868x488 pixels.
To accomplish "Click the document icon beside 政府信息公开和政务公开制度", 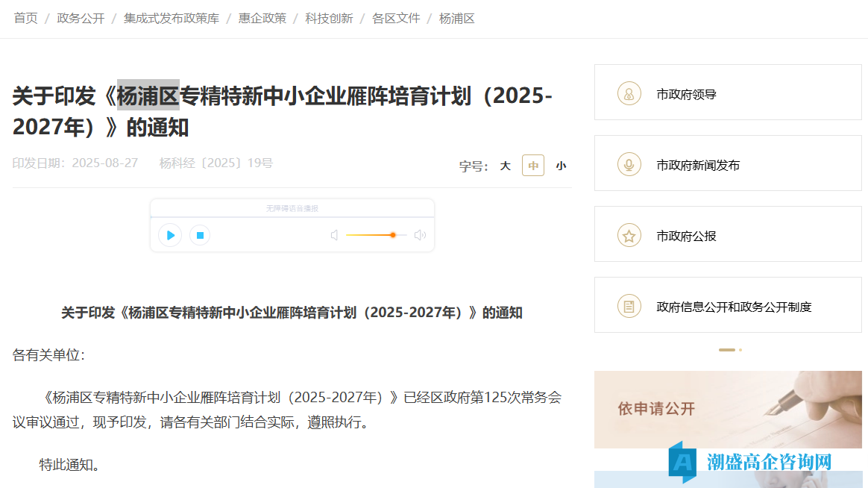I will click(x=629, y=304).
